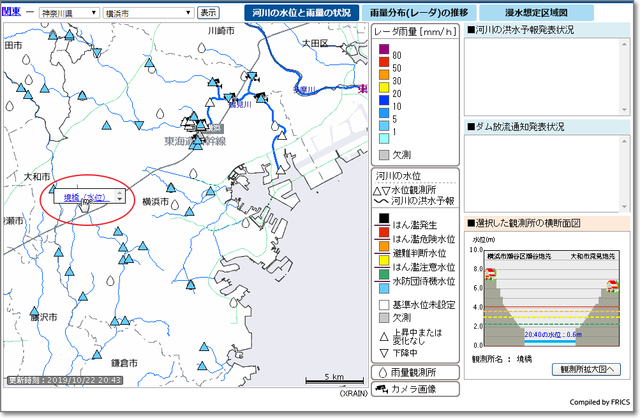Click the camera icon in カメラ画像 legend
Viewport: 640px width, 418px height.
(x=380, y=388)
